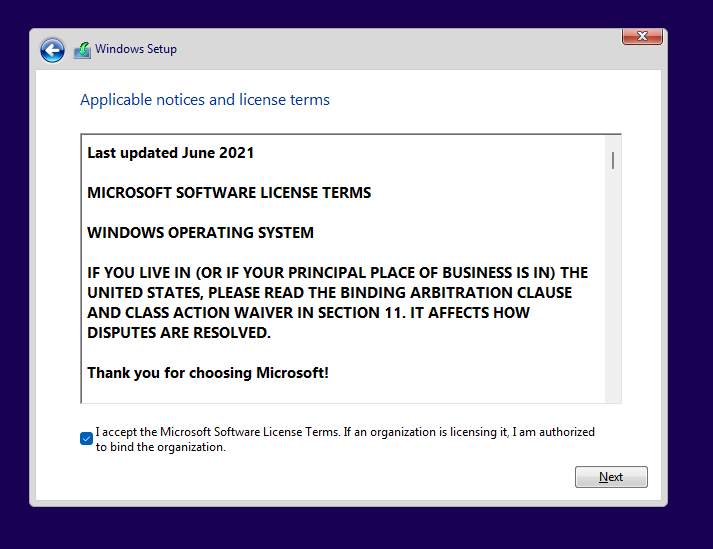Click the 'Last updated June 2021' line

pyautogui.click(x=171, y=153)
